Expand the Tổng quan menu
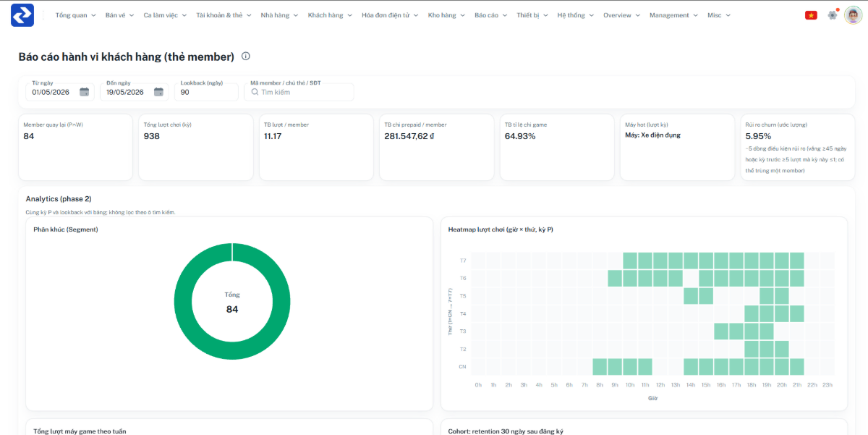Image resolution: width=868 pixels, height=435 pixels. tap(76, 15)
